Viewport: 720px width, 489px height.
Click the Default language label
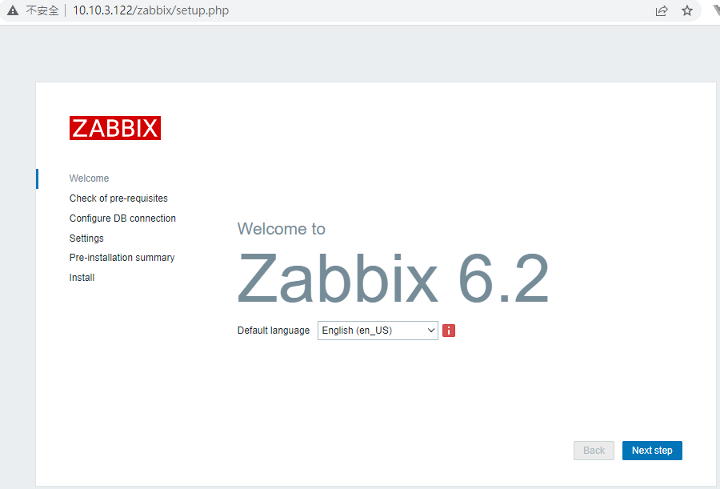[273, 331]
